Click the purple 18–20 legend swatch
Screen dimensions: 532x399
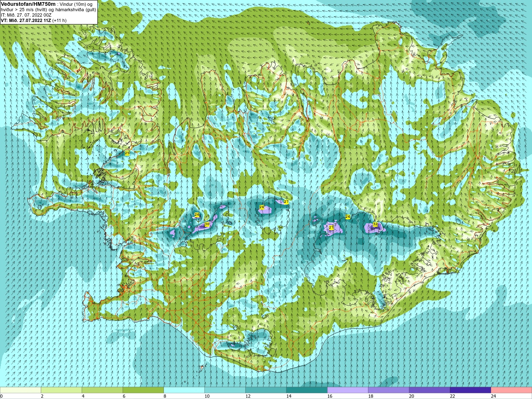[x=389, y=390]
